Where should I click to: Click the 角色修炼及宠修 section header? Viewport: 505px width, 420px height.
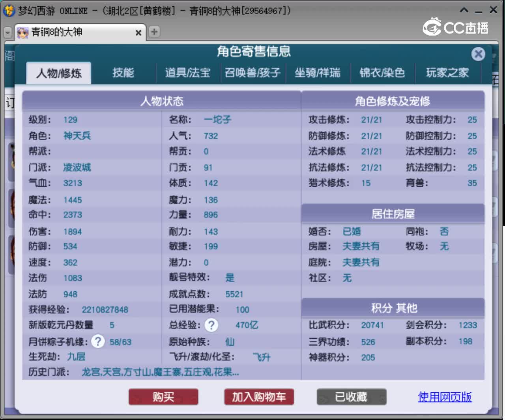tap(393, 101)
